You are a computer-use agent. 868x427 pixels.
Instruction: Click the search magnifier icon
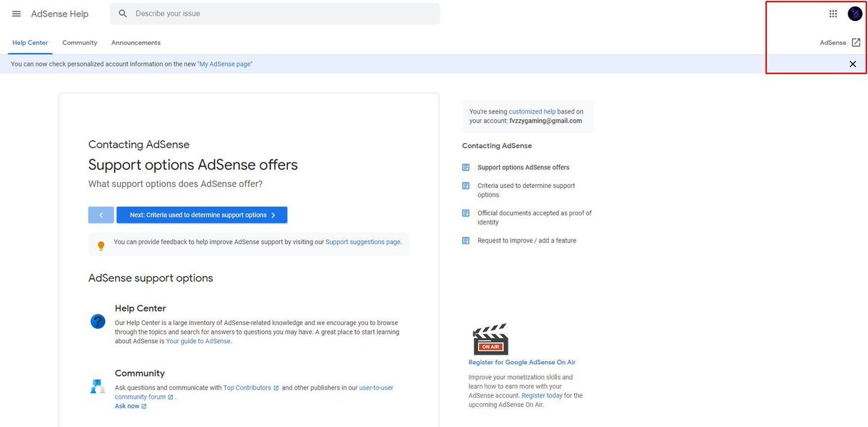pos(123,14)
